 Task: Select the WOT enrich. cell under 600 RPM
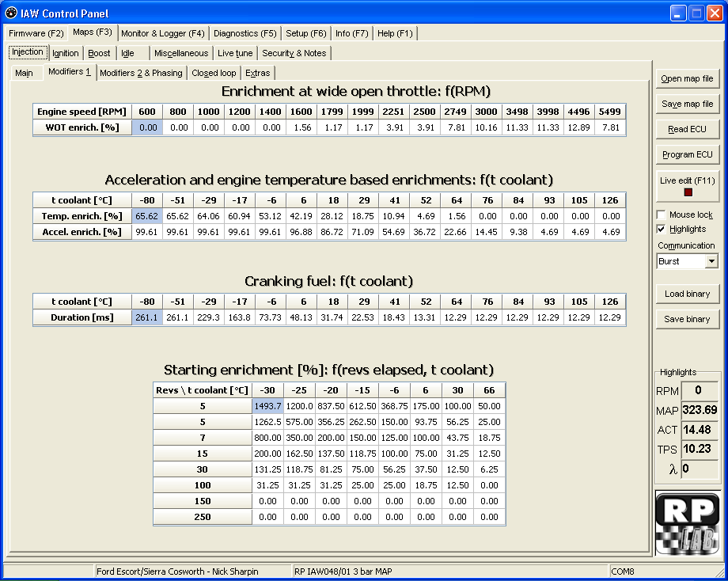pos(147,127)
